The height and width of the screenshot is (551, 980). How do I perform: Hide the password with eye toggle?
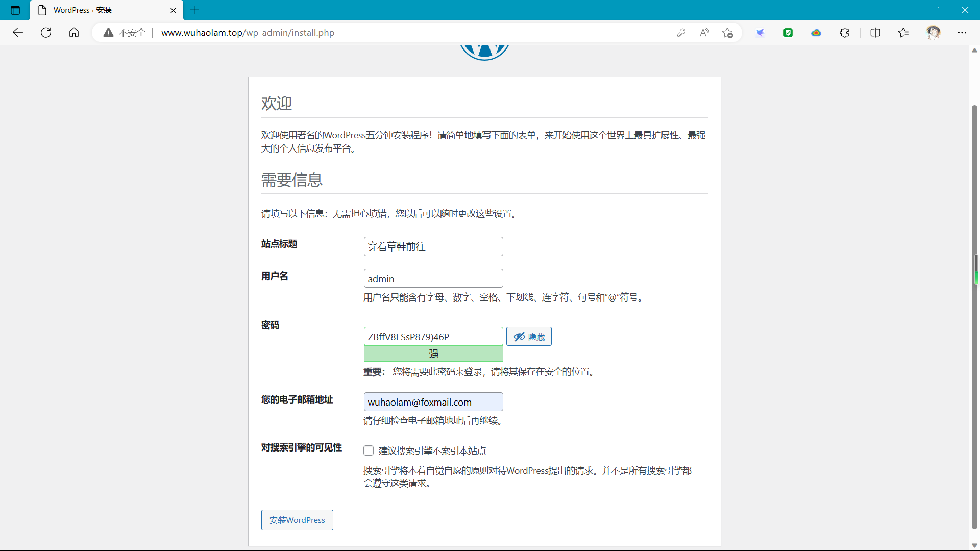529,337
